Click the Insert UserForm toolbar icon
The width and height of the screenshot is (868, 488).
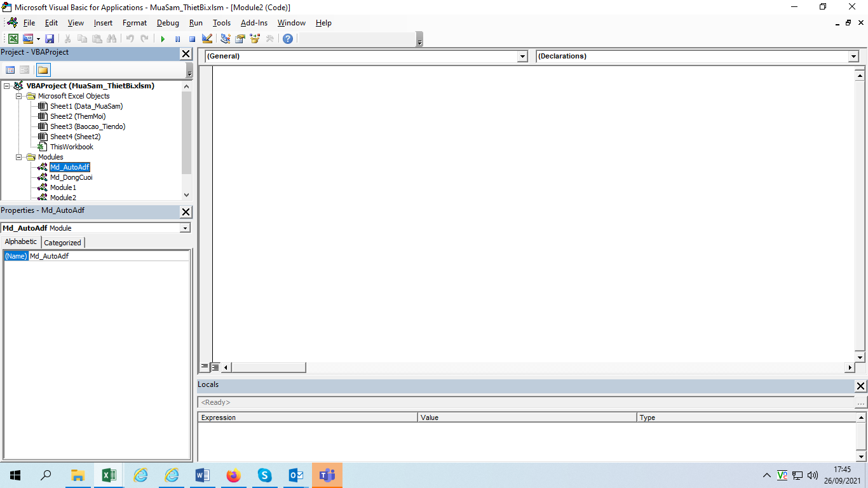(28, 39)
